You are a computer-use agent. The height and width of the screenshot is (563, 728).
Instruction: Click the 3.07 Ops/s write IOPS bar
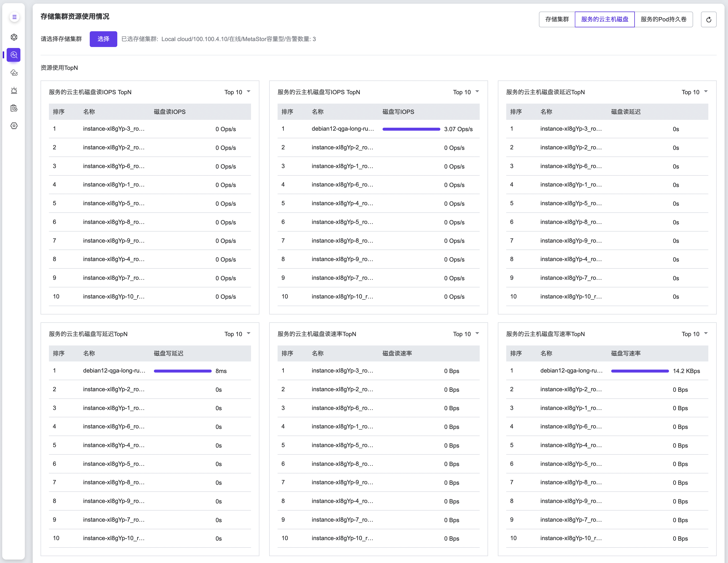[x=411, y=129]
